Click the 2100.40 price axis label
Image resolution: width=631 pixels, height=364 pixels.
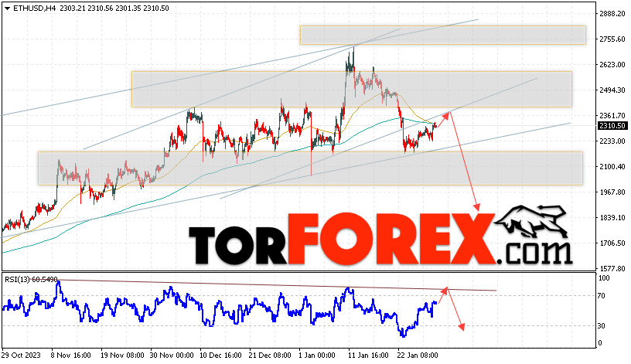[612, 166]
